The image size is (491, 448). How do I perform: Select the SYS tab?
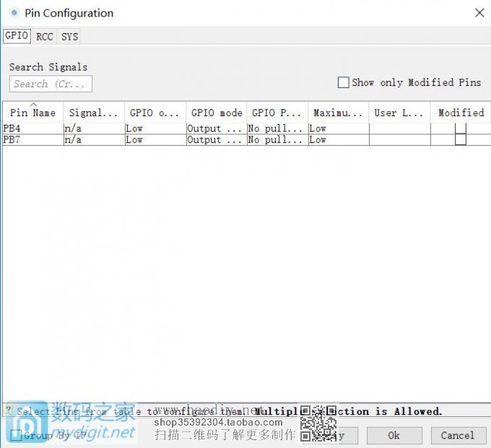click(69, 36)
